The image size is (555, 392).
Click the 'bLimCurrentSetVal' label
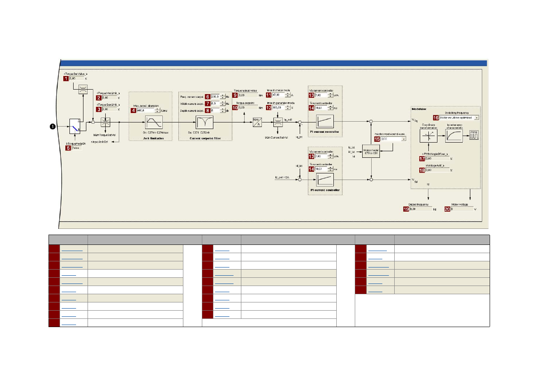coord(276,138)
